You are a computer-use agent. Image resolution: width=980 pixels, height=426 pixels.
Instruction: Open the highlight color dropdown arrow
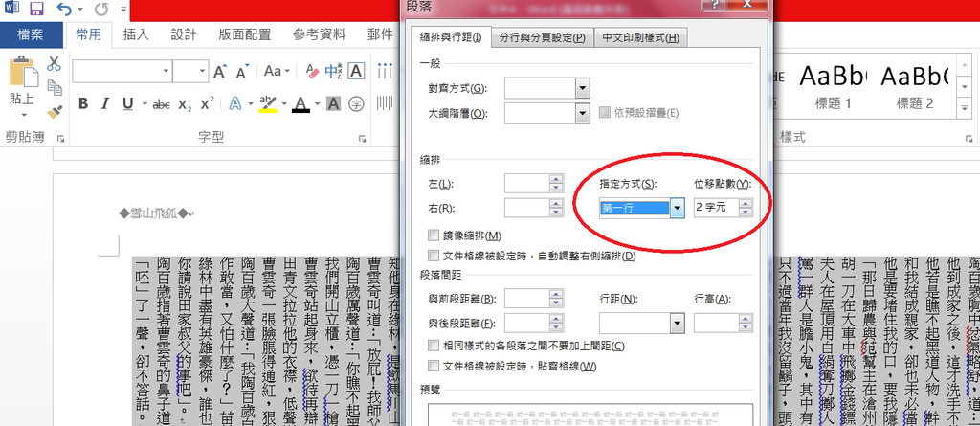[286, 104]
